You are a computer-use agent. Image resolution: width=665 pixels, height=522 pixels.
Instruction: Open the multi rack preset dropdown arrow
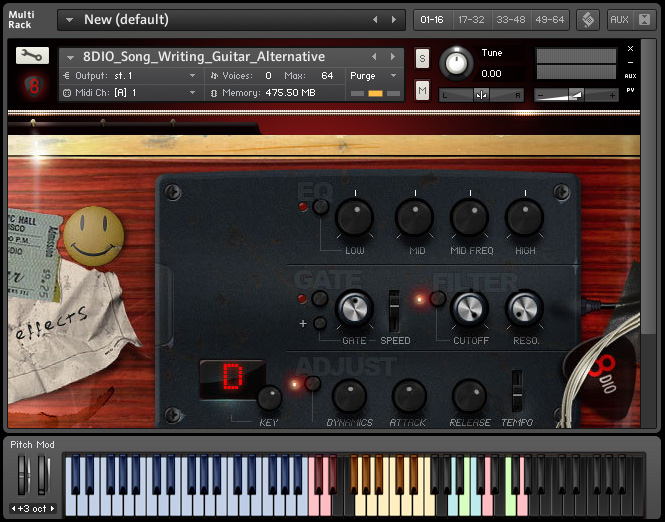tap(69, 20)
